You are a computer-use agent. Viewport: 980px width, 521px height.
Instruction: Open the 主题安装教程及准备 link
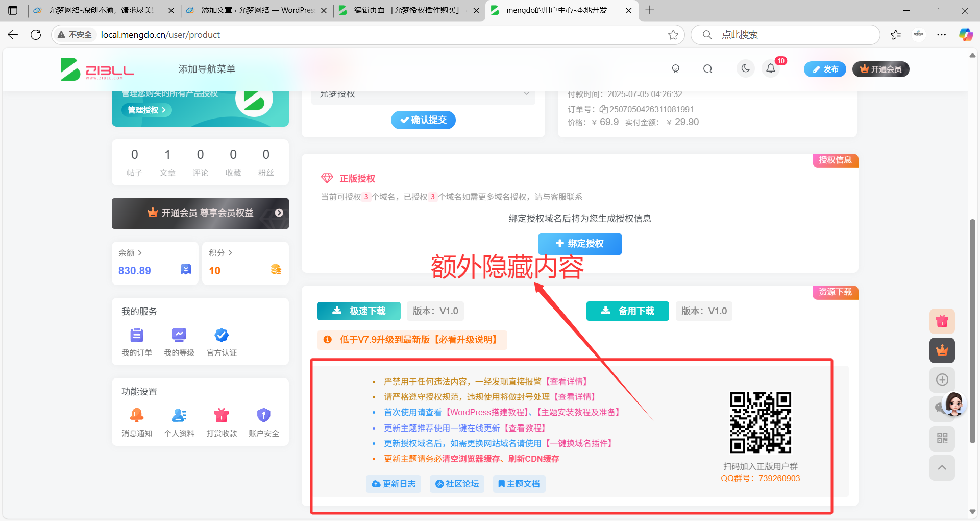click(x=578, y=412)
